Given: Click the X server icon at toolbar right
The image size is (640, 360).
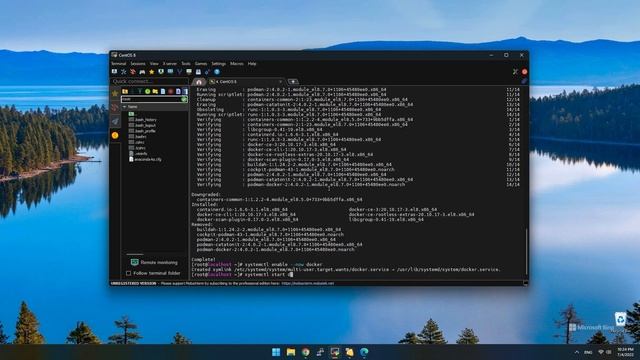Looking at the screenshot, I should [516, 72].
